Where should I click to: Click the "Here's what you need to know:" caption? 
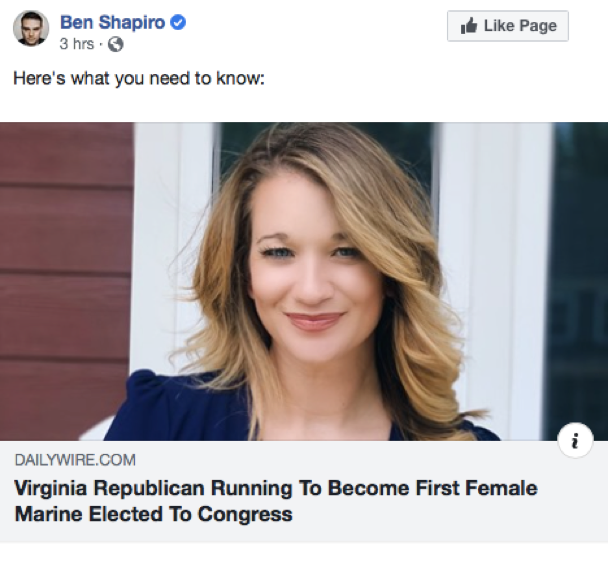tap(138, 78)
